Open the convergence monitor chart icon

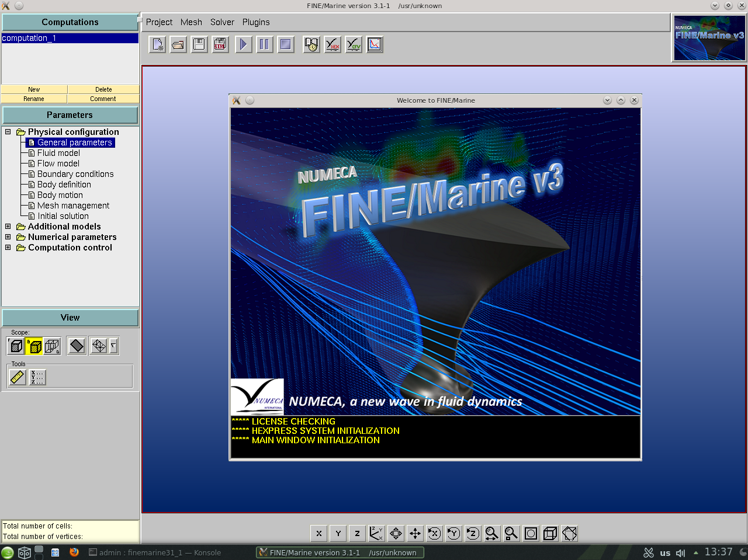375,44
